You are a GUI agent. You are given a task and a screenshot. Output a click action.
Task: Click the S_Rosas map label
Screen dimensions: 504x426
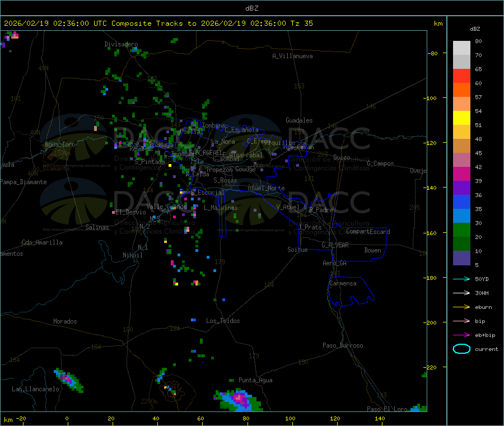click(x=225, y=180)
